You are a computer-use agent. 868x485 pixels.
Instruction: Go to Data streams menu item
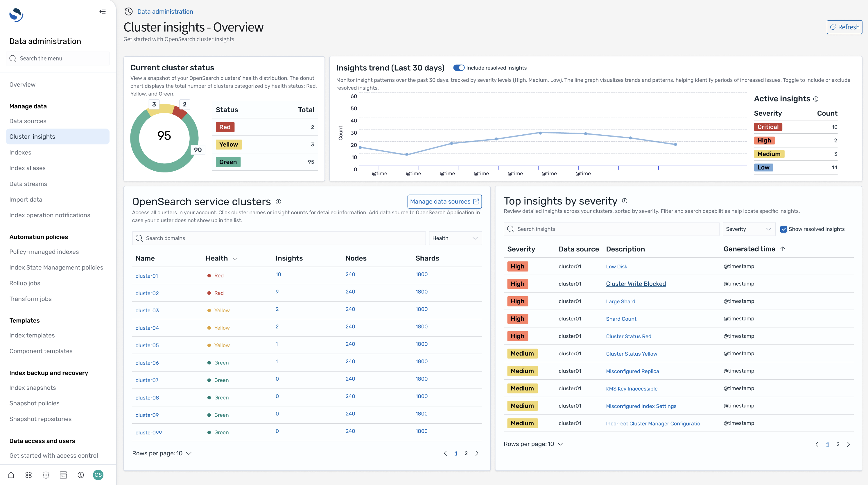pyautogui.click(x=28, y=184)
